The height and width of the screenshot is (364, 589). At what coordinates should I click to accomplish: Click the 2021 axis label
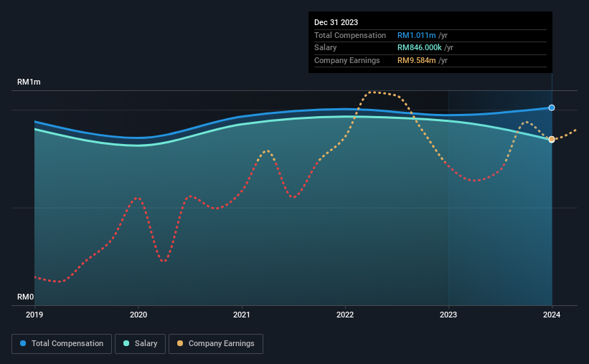pos(242,315)
